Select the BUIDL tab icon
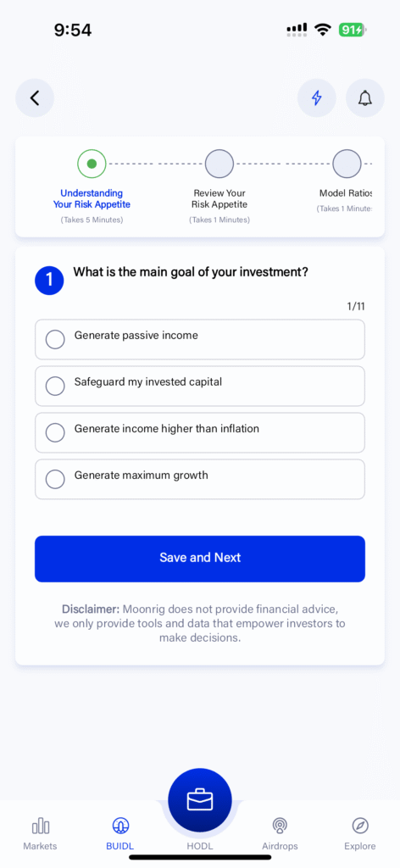This screenshot has width=400, height=868. [x=120, y=826]
